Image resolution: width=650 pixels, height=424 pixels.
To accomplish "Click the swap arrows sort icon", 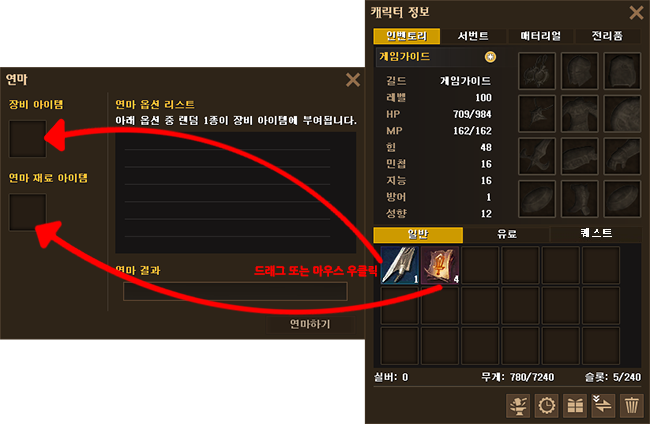I will click(x=603, y=405).
